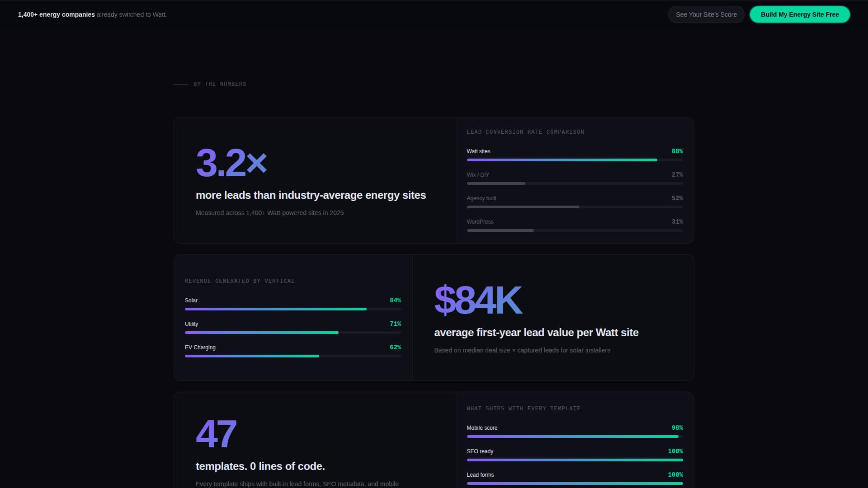
Task: Click the Lead forms 100% bar
Action: click(575, 483)
